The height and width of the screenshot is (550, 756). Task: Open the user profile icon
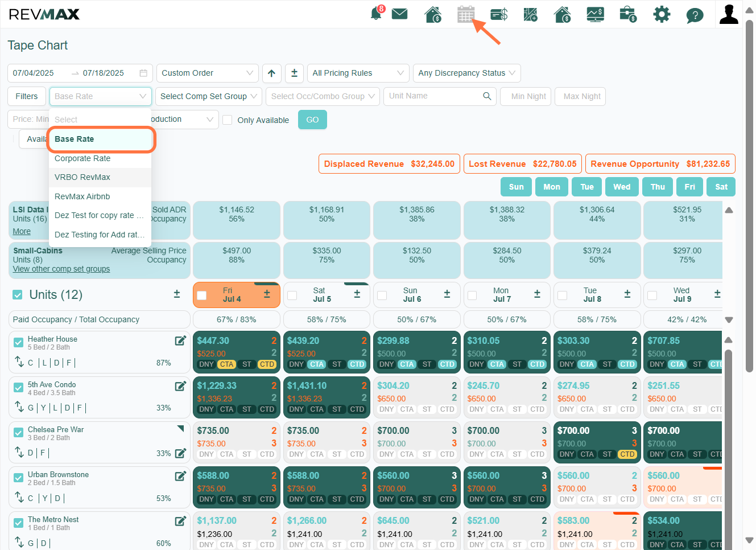(729, 14)
